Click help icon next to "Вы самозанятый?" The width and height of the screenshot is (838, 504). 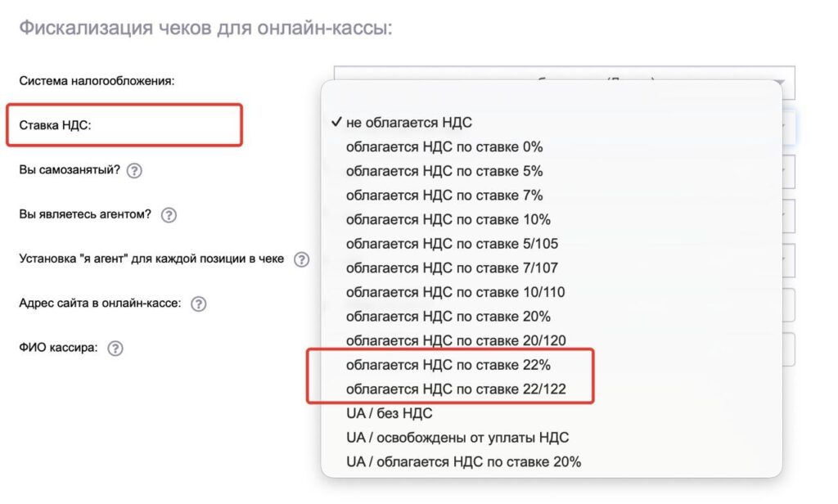[x=135, y=172]
